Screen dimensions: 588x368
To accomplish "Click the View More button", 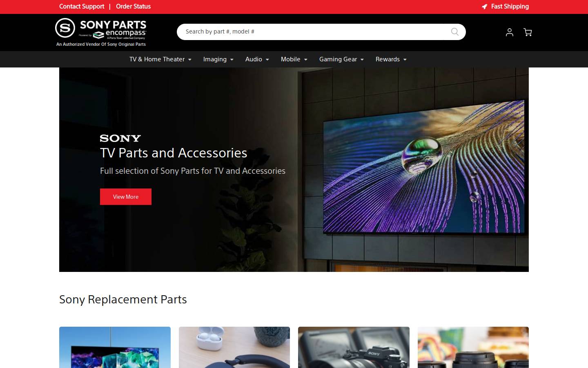I will (x=126, y=197).
